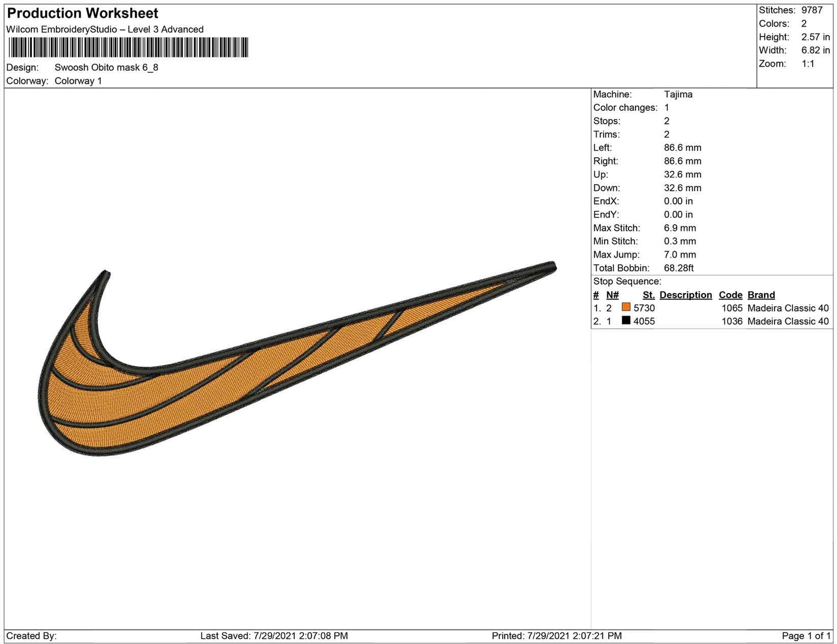Select the embroidered swoosh design preview
Screen dimensions: 837x644
coord(296,359)
